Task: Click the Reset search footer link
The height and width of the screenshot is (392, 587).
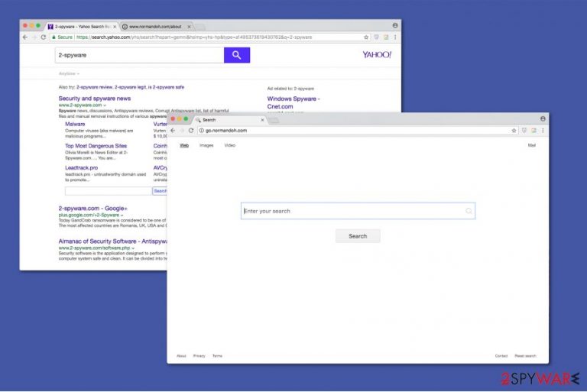Action: (525, 356)
